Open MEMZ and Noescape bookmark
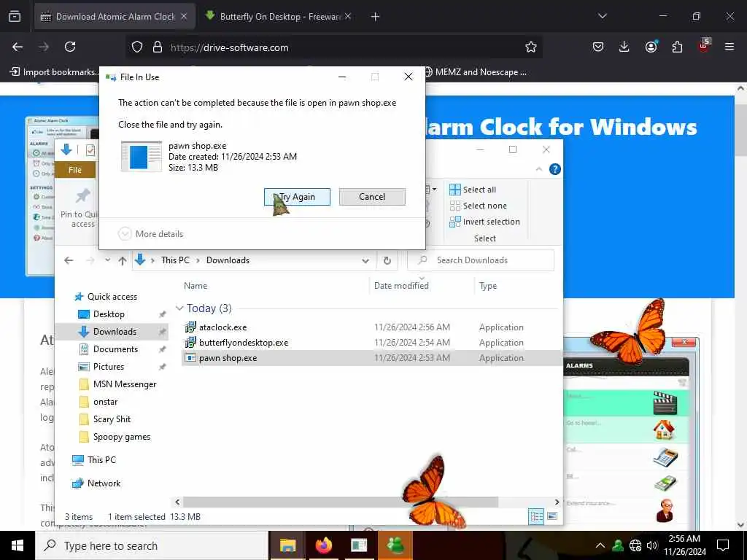The width and height of the screenshot is (747, 560). pos(476,72)
